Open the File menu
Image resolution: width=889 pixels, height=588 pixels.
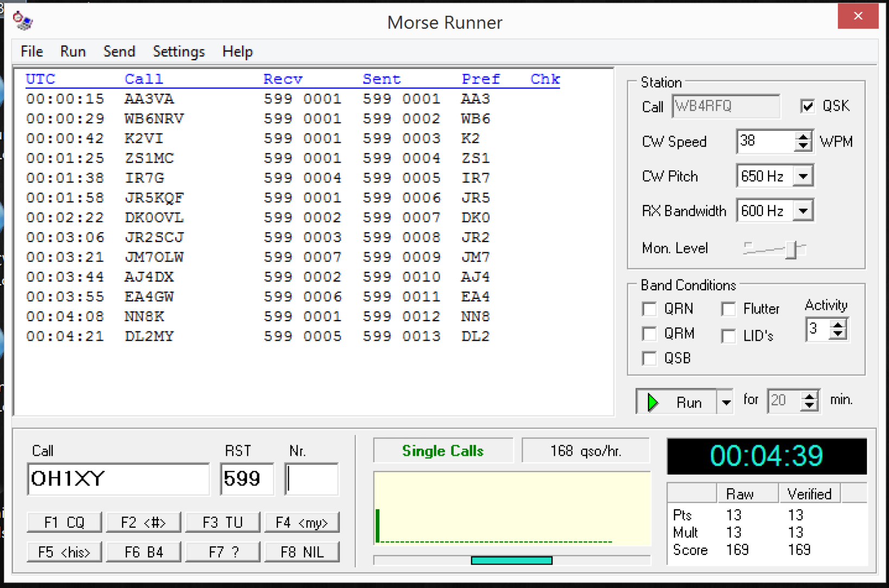[31, 52]
